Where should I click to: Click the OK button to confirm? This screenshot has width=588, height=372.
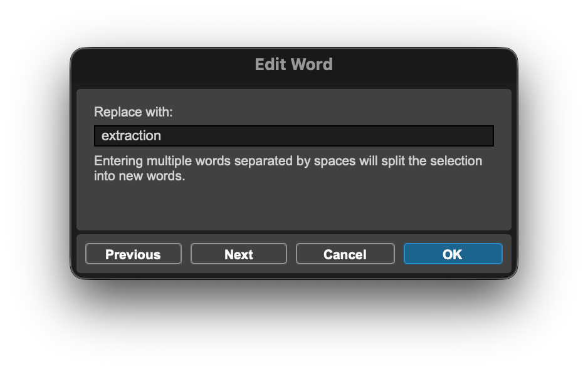(x=453, y=254)
